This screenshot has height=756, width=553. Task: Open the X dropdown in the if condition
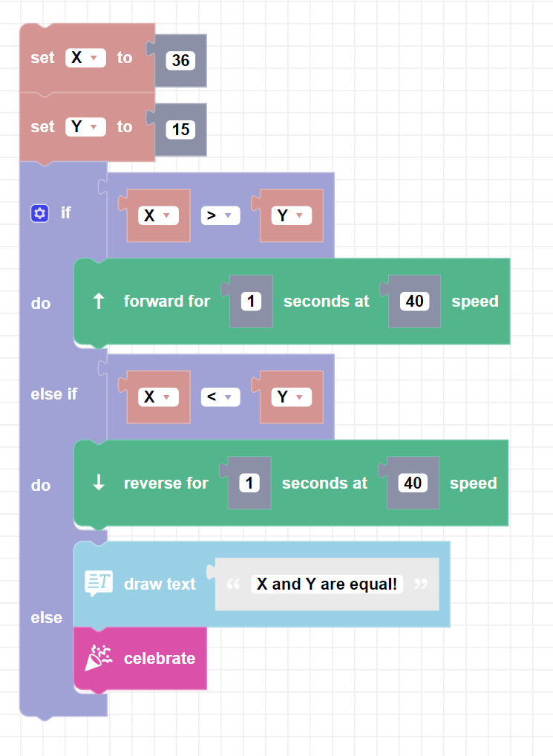click(159, 215)
